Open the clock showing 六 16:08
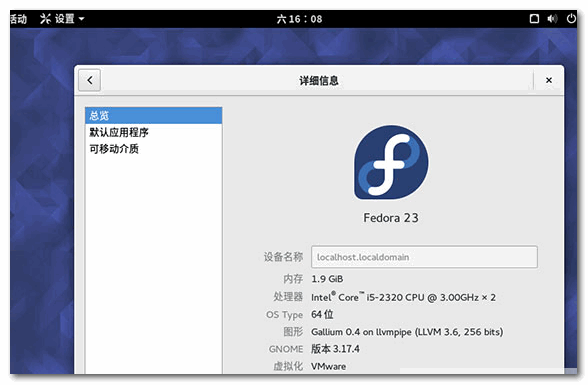This screenshot has height=385, width=588. (299, 19)
